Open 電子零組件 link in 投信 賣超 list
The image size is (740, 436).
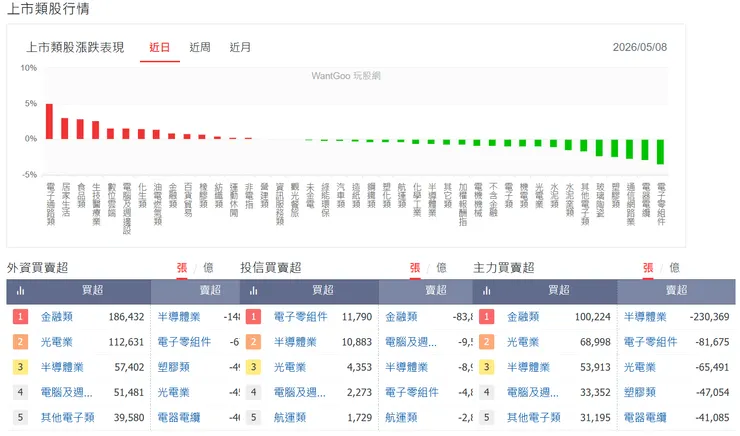click(412, 392)
